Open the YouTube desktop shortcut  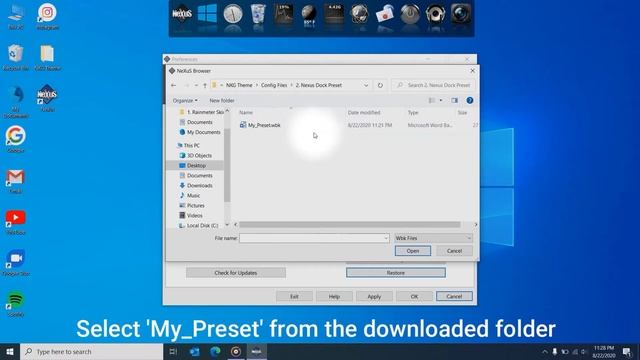(x=16, y=222)
